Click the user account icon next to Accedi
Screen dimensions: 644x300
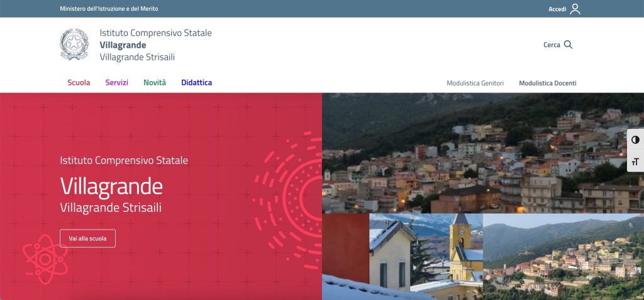(x=575, y=9)
